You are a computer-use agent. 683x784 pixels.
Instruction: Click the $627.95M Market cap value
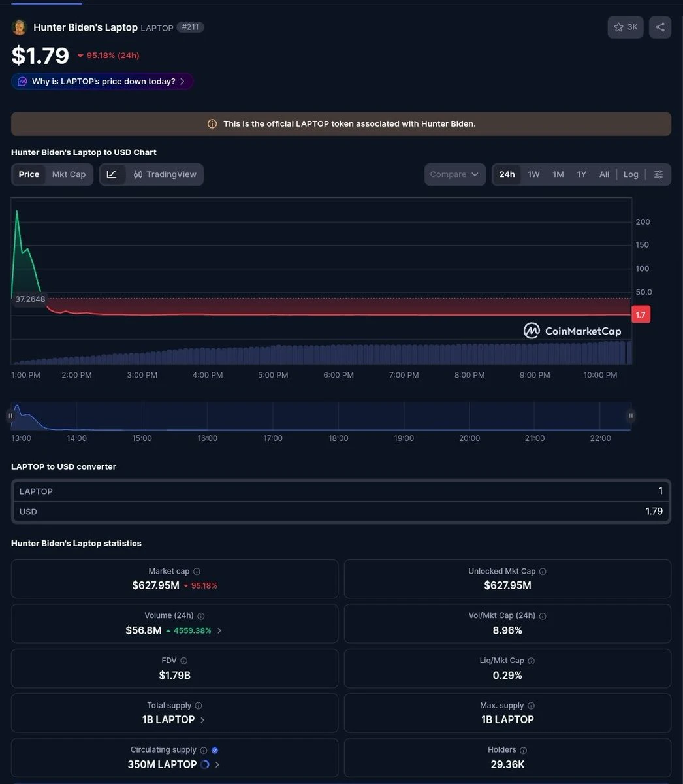(x=155, y=586)
